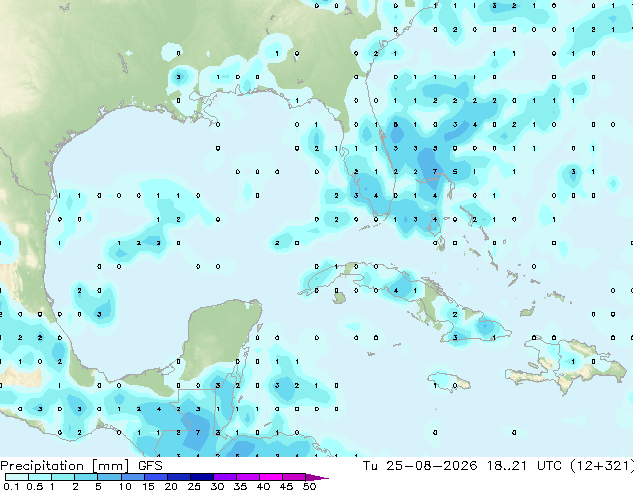Click the value 7 over the northern Bahamas
Image resolution: width=634 pixels, height=490 pixels.
tap(435, 172)
